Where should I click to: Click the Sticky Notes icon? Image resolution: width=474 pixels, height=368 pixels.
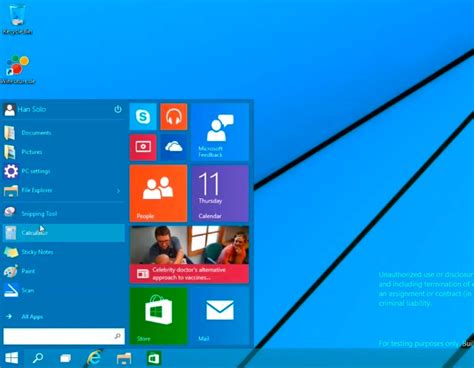click(x=11, y=252)
